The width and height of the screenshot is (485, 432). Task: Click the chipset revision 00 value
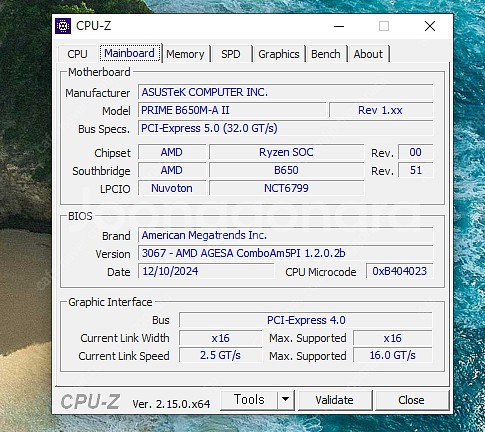tap(416, 152)
